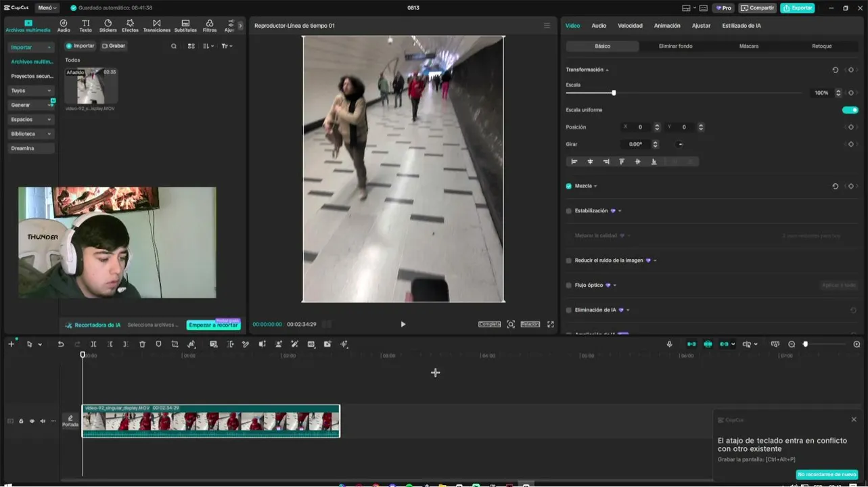Undo the last timeline action

[x=61, y=344]
